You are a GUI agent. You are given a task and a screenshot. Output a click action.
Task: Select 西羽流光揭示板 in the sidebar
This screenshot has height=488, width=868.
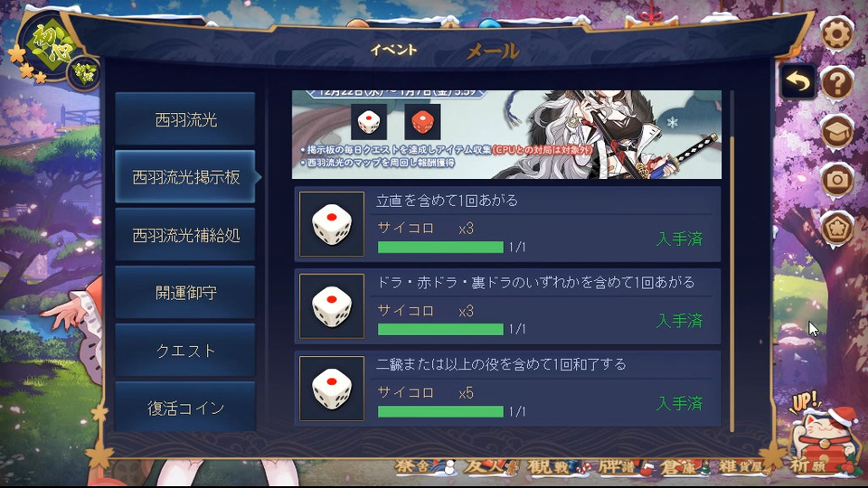[x=184, y=176]
